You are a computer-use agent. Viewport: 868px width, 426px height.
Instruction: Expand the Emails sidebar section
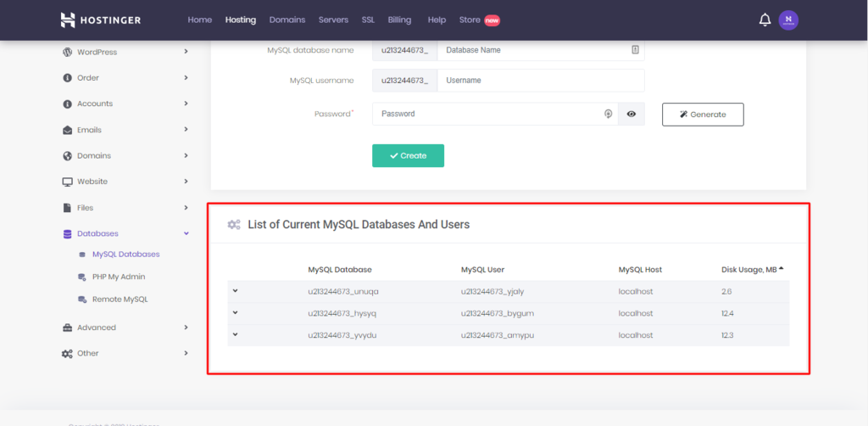click(x=186, y=129)
